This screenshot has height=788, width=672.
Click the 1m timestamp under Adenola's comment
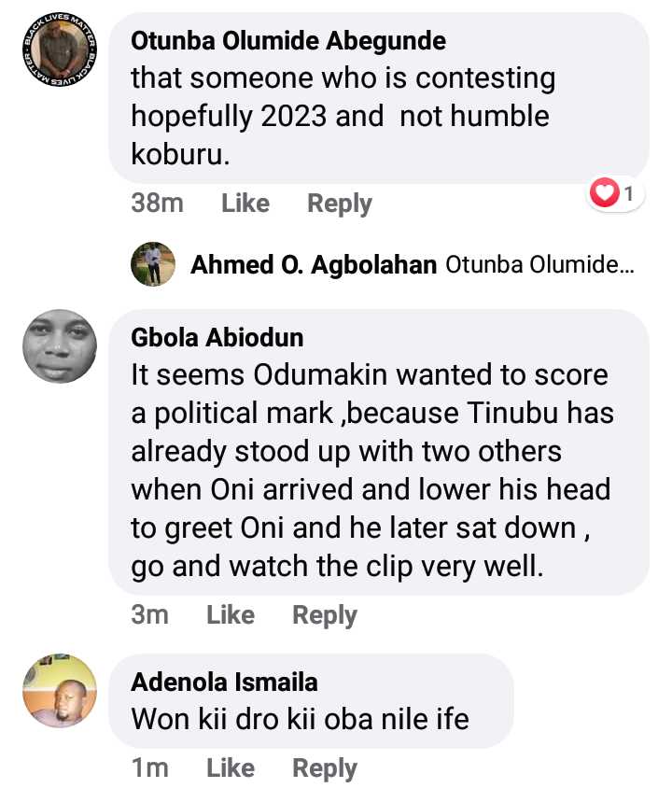click(x=149, y=767)
